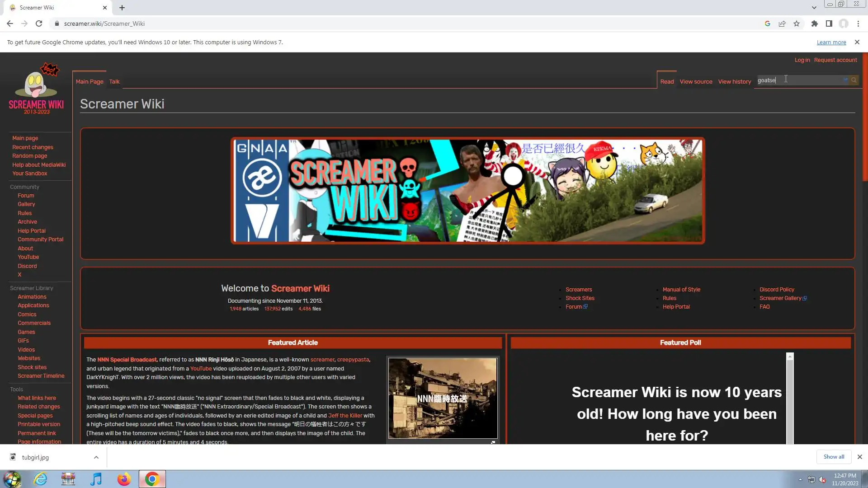Switch to the Talk tab
The width and height of the screenshot is (868, 488).
tap(114, 82)
